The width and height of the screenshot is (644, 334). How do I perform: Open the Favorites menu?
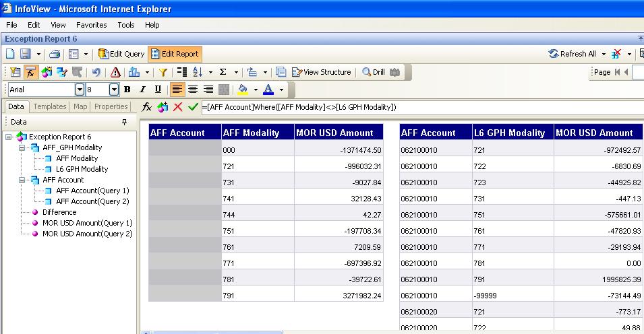click(91, 25)
